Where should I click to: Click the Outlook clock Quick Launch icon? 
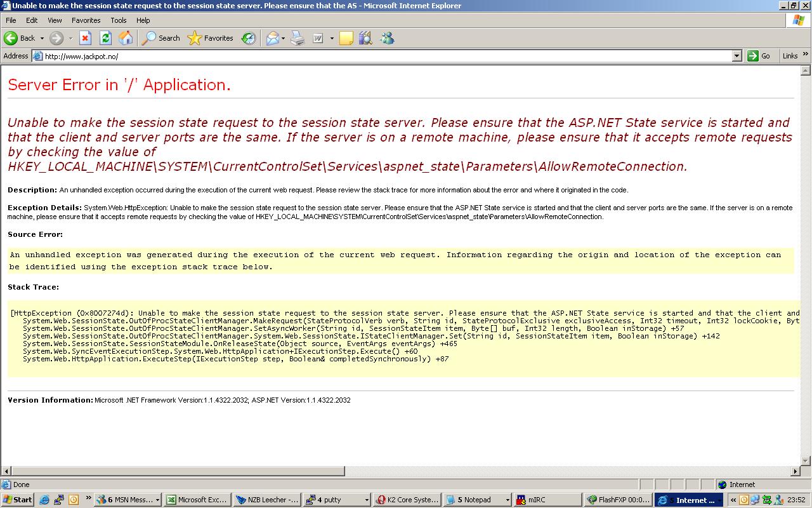[74, 500]
